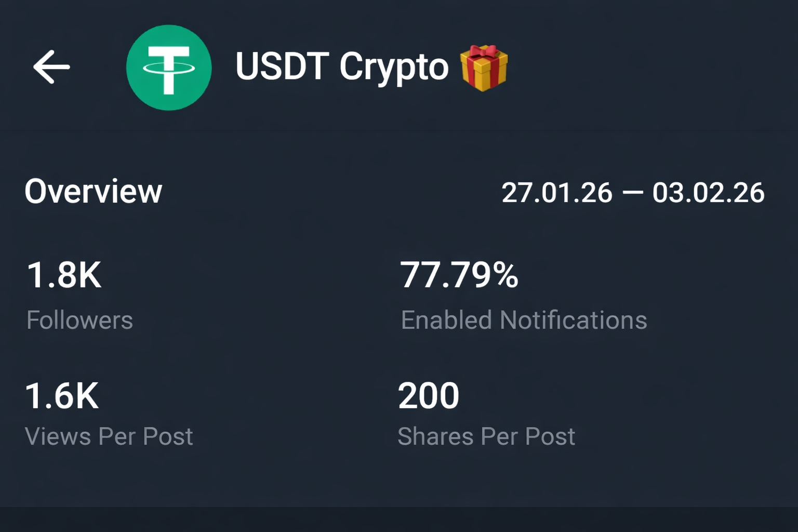The image size is (798, 532).
Task: Expand the Overview section
Action: click(94, 191)
